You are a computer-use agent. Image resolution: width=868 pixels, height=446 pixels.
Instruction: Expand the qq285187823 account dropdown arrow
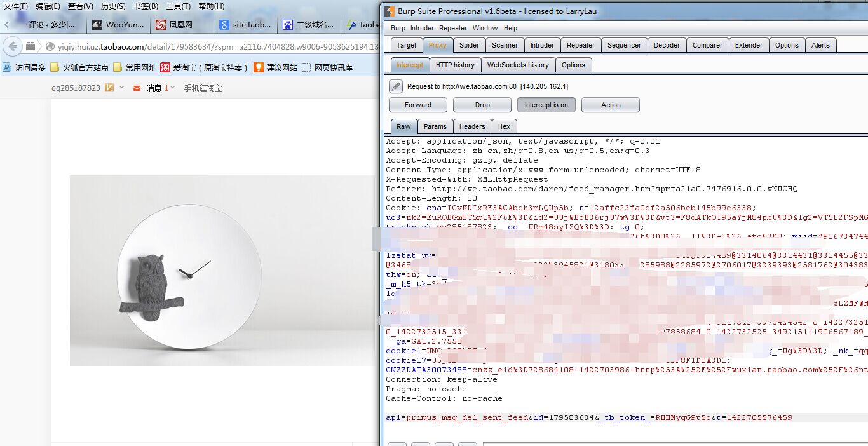(121, 88)
